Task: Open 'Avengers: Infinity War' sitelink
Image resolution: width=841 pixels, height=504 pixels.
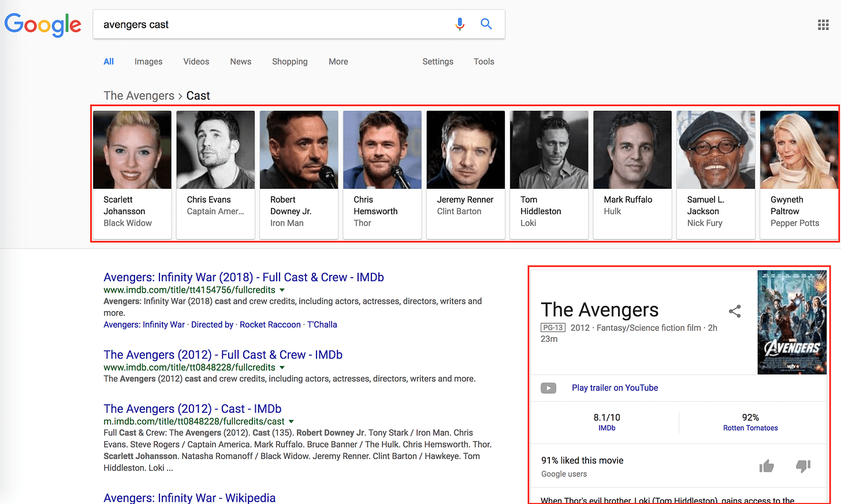Action: coord(144,325)
